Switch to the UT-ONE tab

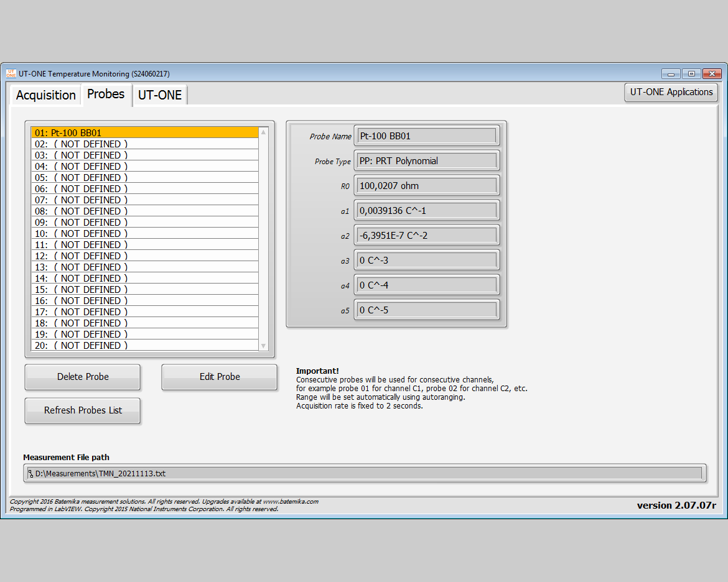click(159, 95)
